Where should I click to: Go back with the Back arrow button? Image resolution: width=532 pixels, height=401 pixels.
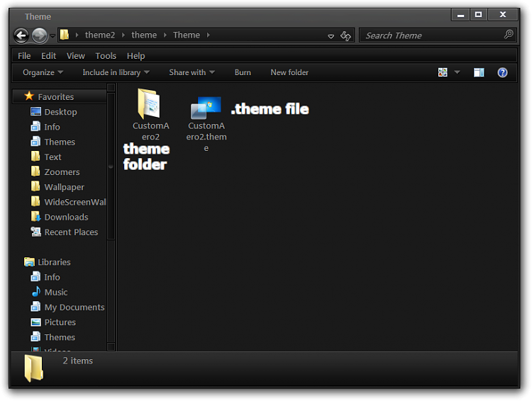pos(21,35)
